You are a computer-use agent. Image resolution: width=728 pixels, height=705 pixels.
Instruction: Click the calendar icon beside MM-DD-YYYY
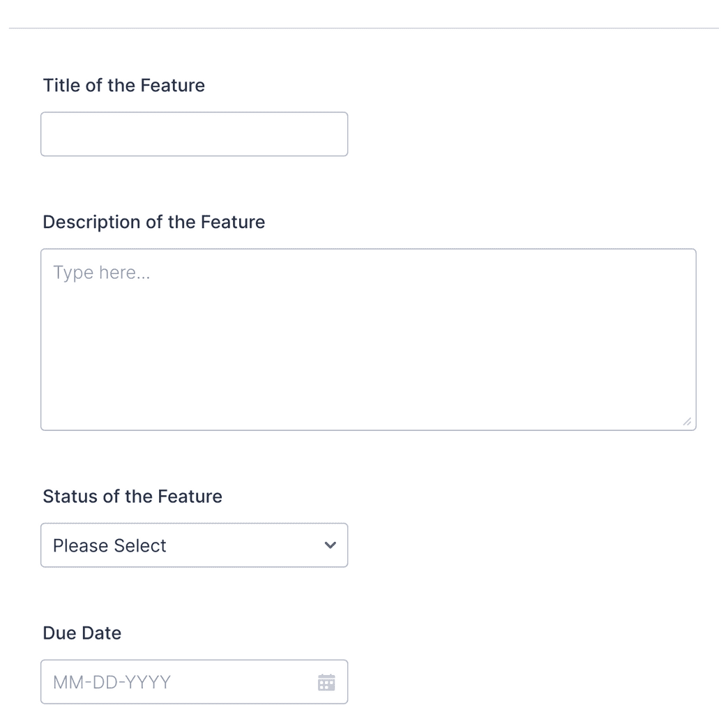(x=326, y=681)
